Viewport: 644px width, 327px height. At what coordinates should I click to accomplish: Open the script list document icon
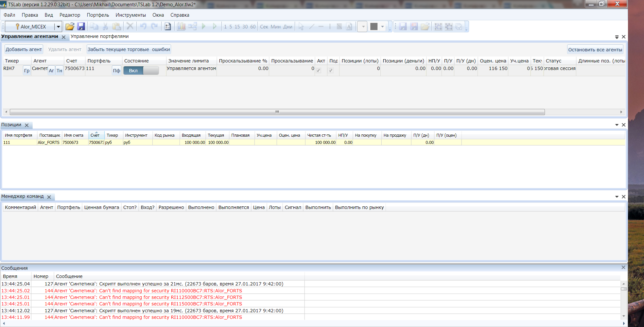[168, 26]
